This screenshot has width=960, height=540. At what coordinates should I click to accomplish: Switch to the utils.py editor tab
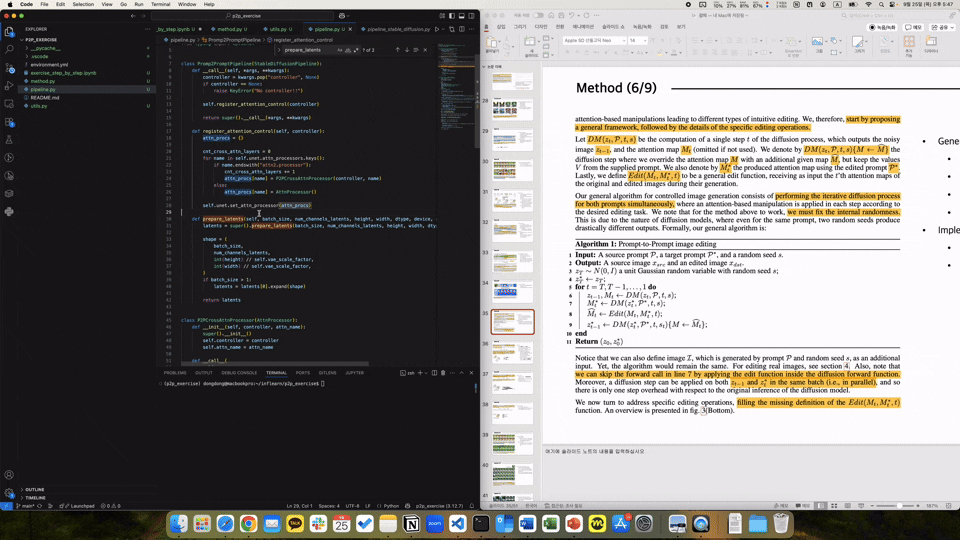(x=279, y=29)
